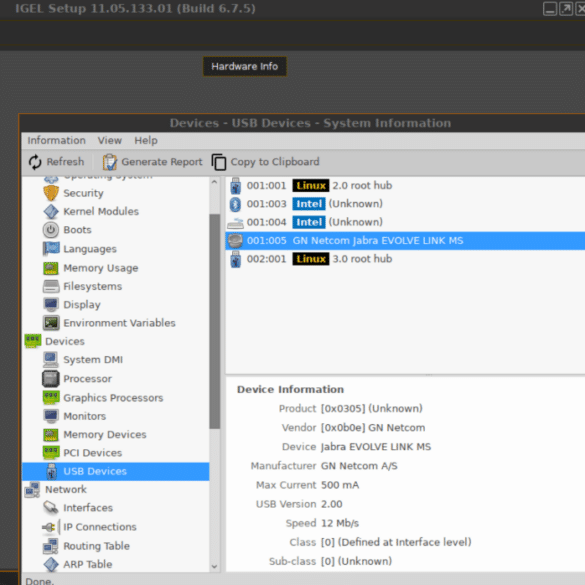Select the Graphics Processors card icon
The image size is (585, 585).
click(x=51, y=398)
